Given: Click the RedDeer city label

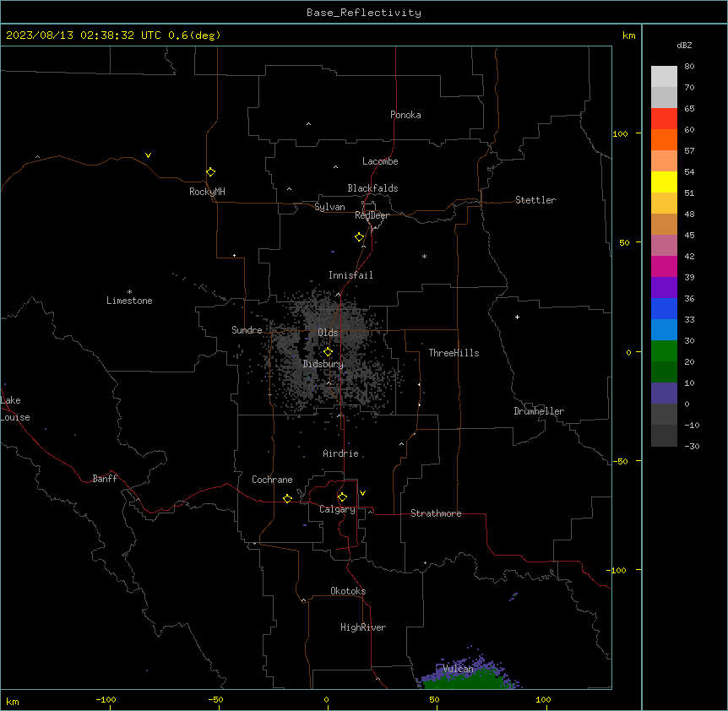Looking at the screenshot, I should (372, 215).
